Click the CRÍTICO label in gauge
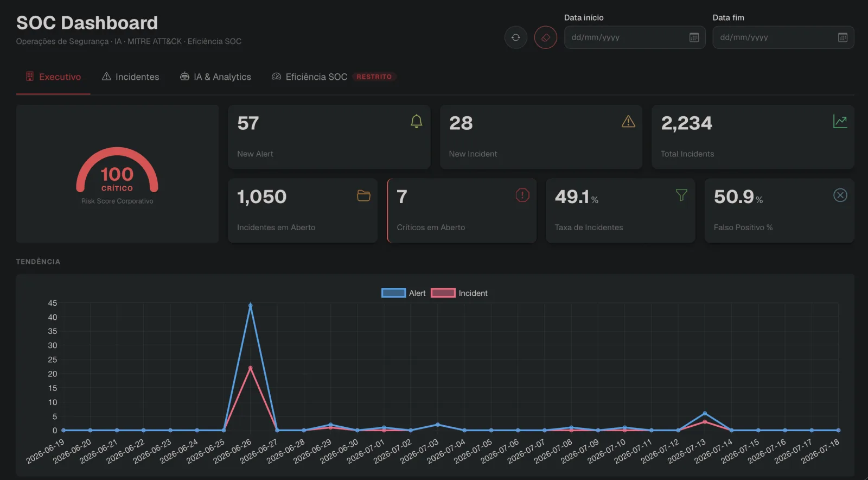The image size is (868, 480). click(117, 188)
